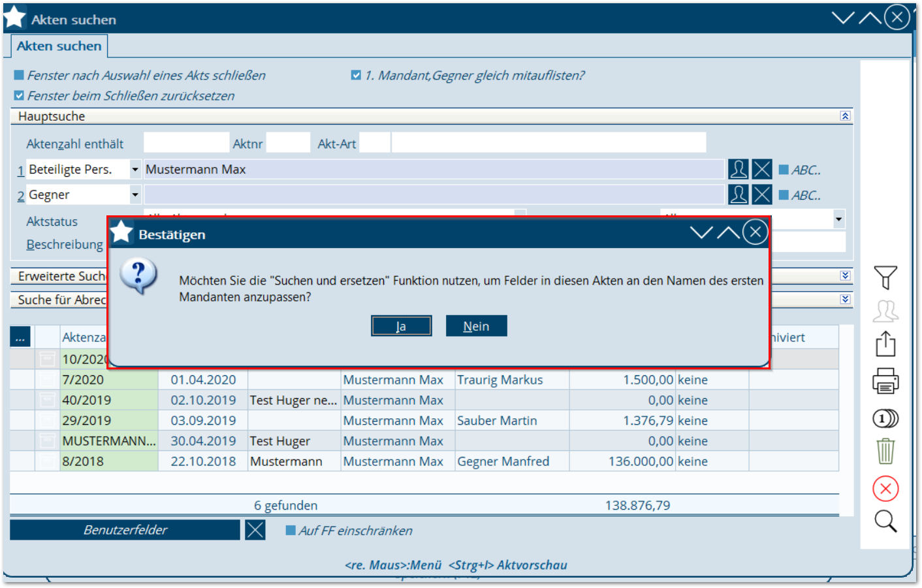922x588 pixels.
Task: Enable ABC.. checkbox on Gegner row
Action: click(784, 194)
